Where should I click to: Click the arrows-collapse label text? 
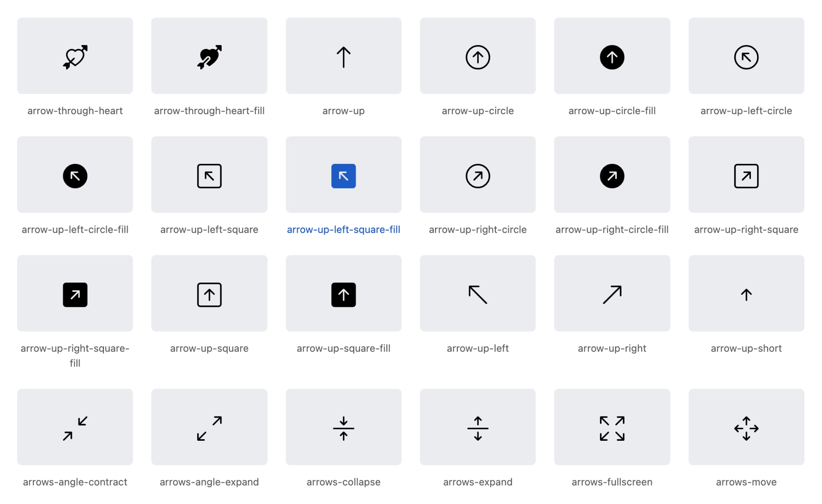pyautogui.click(x=344, y=482)
